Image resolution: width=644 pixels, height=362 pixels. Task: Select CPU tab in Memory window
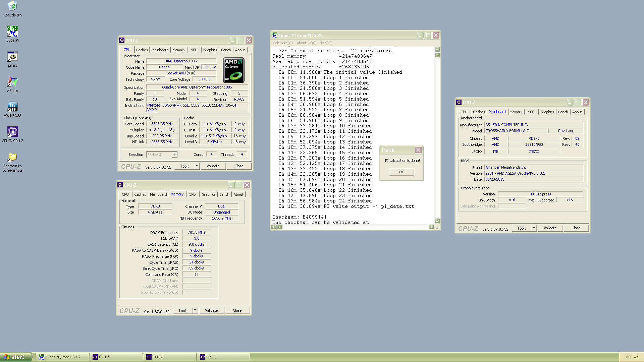pos(125,194)
